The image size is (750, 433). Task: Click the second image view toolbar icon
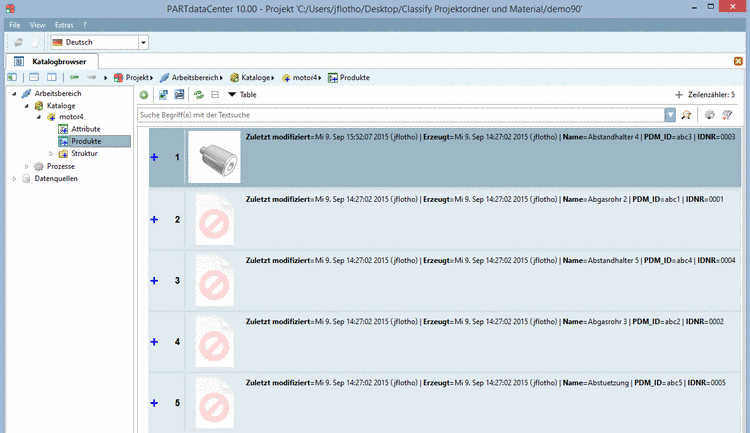click(x=179, y=95)
